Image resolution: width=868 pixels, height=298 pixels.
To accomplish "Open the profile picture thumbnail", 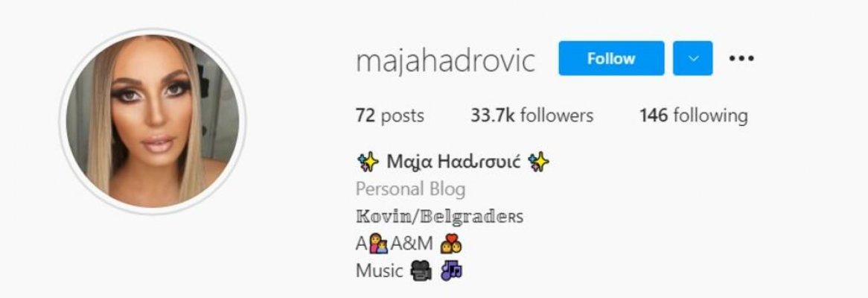I will pyautogui.click(x=153, y=121).
